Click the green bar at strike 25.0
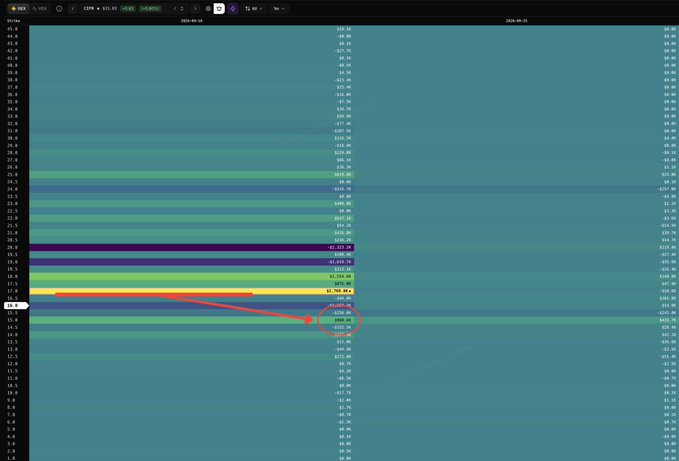 click(x=191, y=174)
